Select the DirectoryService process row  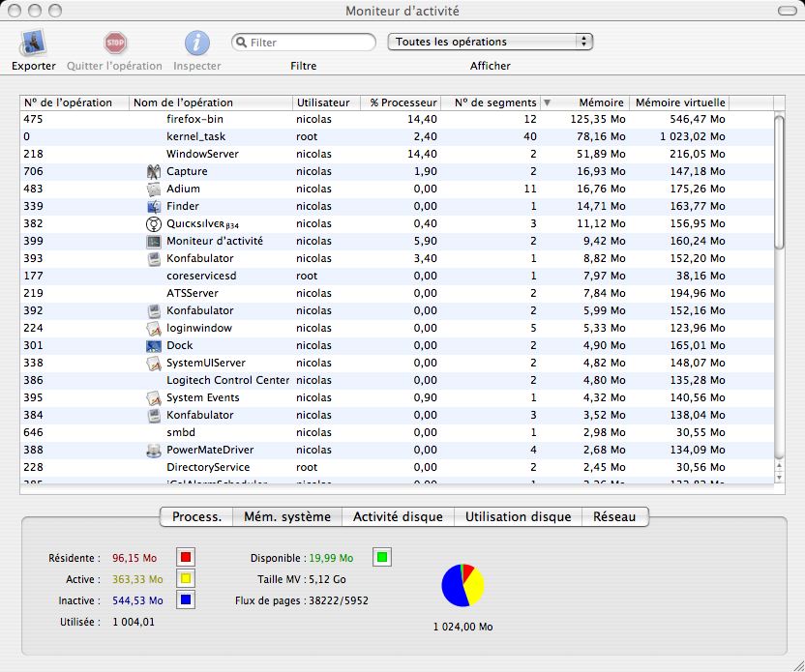397,468
